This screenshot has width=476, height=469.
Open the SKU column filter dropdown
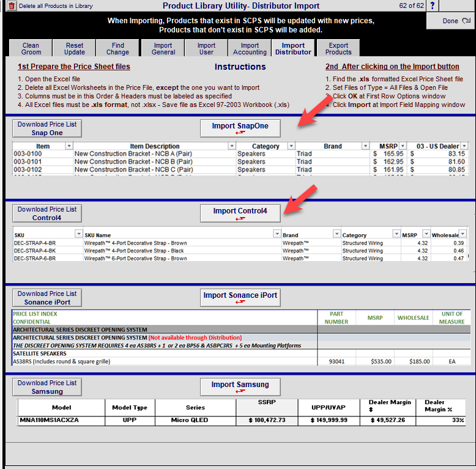79,234
